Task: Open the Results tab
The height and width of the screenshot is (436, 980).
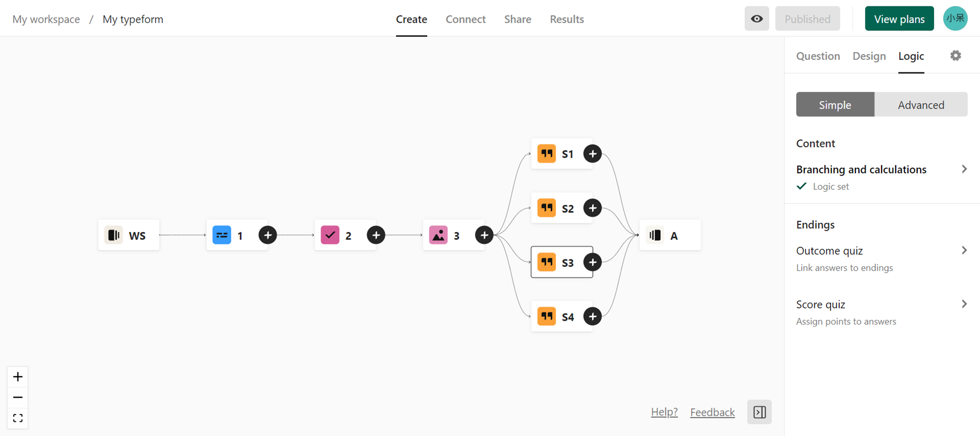Action: (566, 19)
